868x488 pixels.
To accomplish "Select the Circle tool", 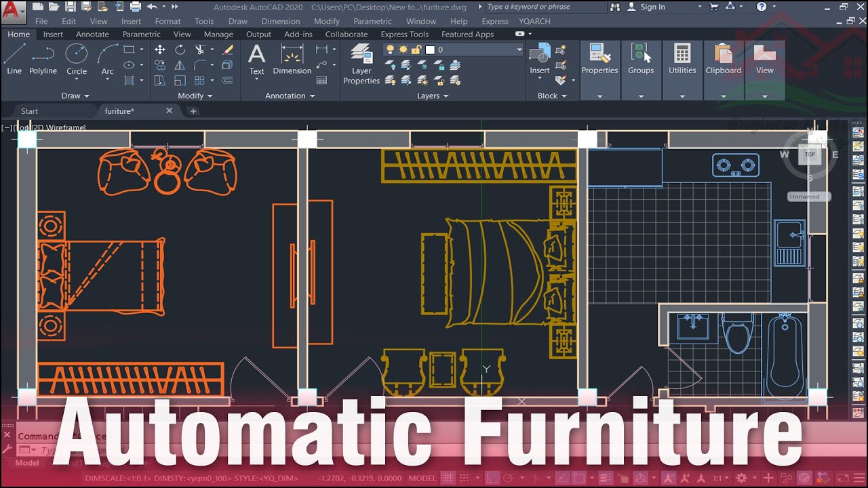I will 76,59.
